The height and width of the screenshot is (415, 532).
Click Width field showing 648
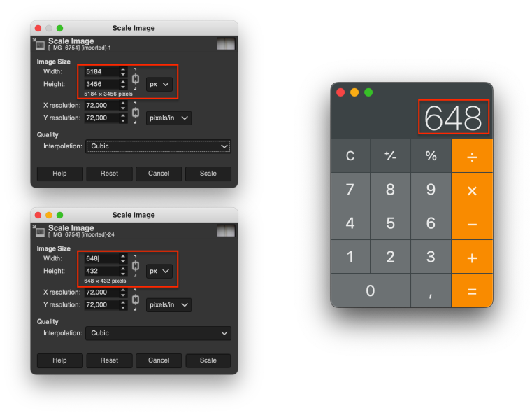101,258
